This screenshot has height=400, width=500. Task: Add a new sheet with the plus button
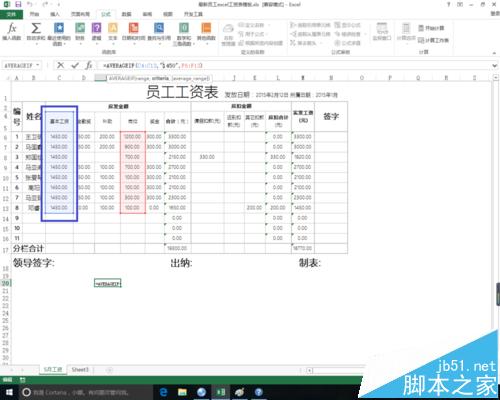(x=109, y=370)
